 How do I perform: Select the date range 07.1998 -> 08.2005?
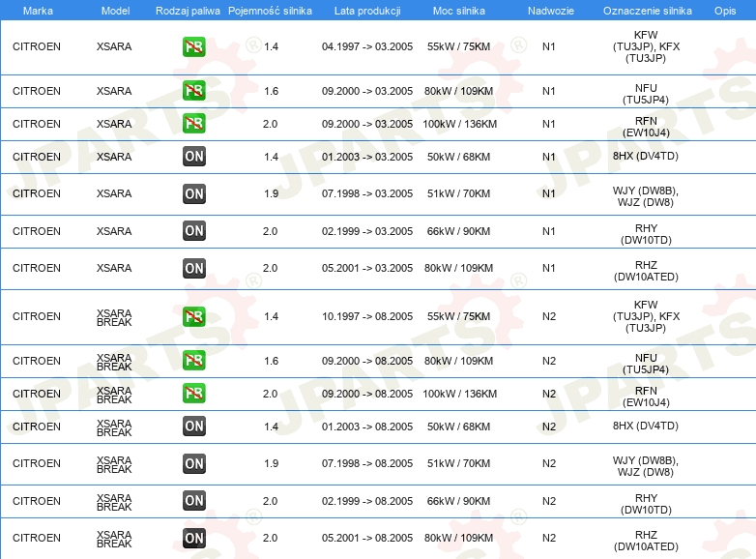tap(367, 463)
